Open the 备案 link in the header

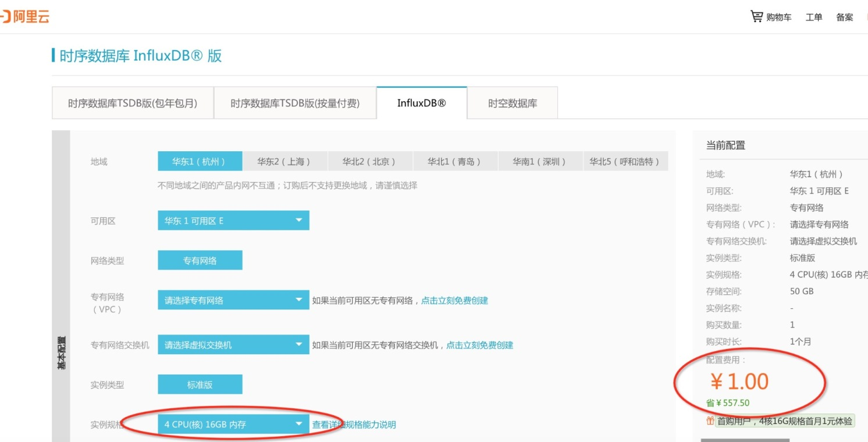click(x=845, y=17)
